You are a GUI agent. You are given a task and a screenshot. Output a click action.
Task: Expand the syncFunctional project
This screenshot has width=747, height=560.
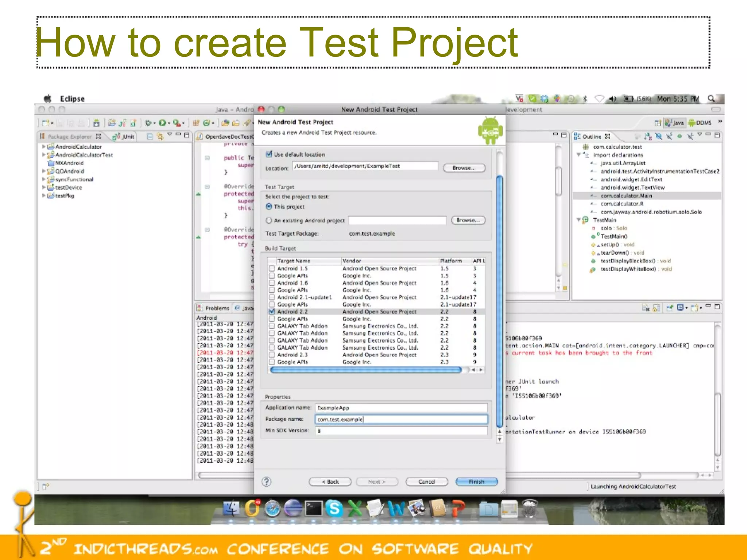click(44, 179)
